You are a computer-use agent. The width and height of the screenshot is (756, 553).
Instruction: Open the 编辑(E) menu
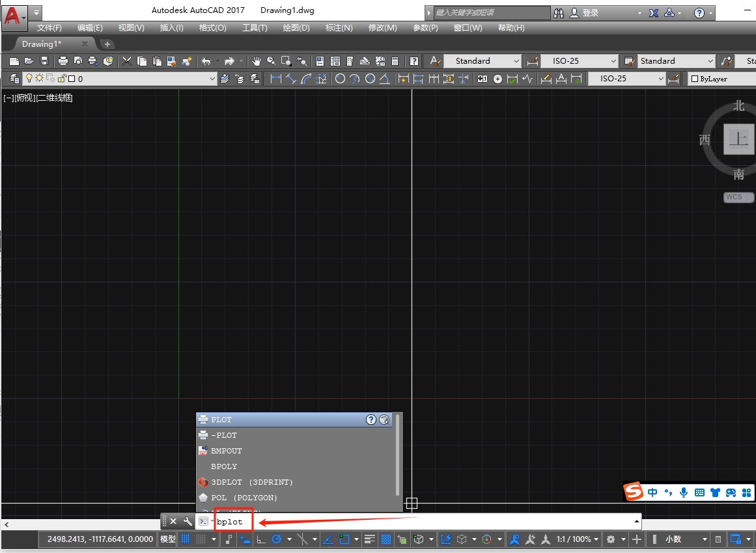pos(90,28)
